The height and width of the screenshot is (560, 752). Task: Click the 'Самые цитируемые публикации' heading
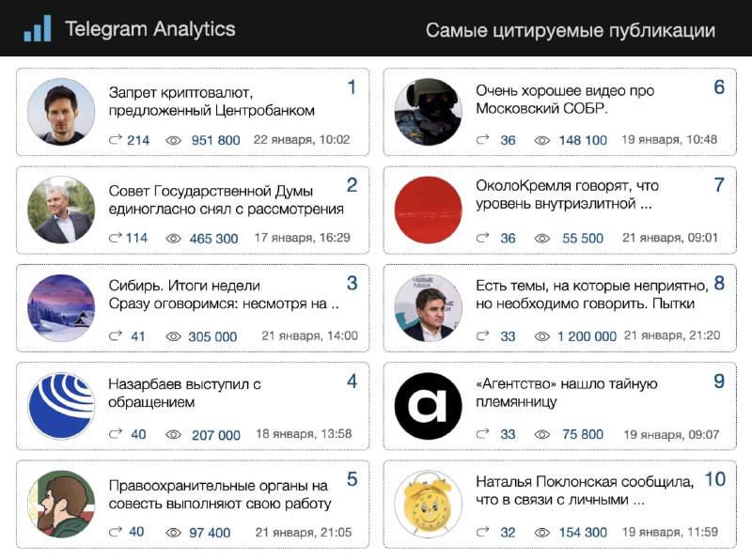(571, 30)
